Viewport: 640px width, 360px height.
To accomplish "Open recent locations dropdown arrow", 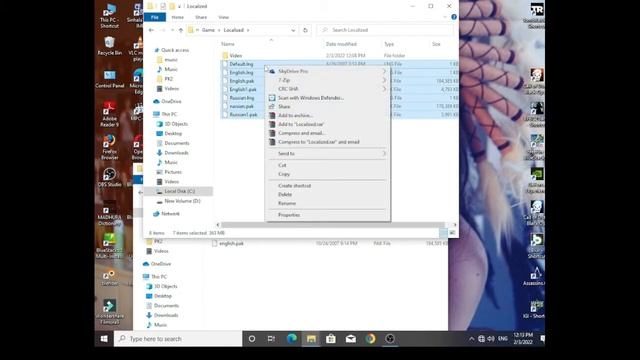I will [172, 30].
